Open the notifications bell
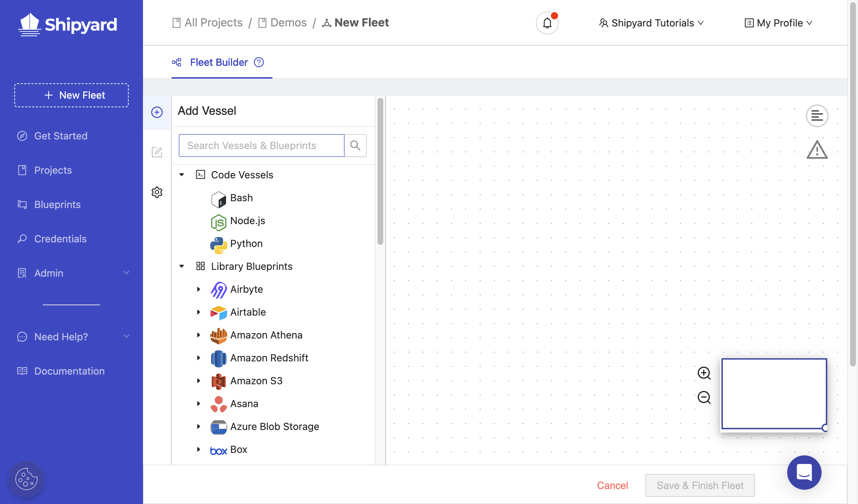 tap(547, 23)
